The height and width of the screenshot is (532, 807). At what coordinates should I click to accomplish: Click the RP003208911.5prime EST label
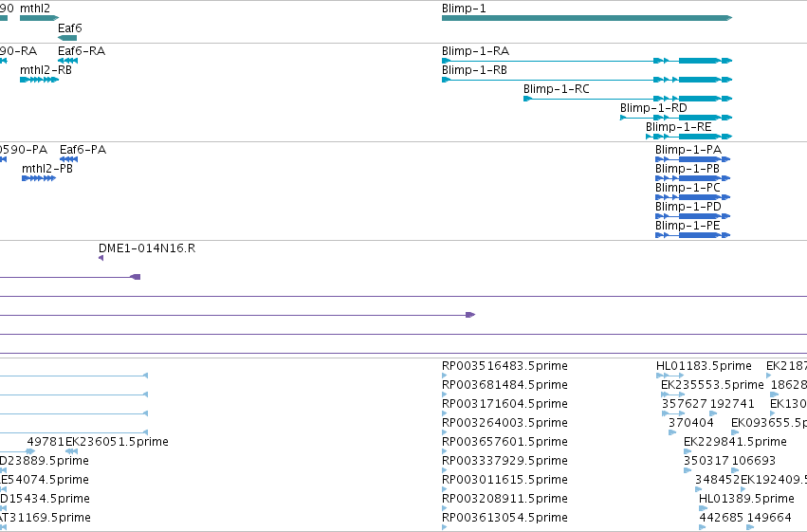(x=504, y=499)
